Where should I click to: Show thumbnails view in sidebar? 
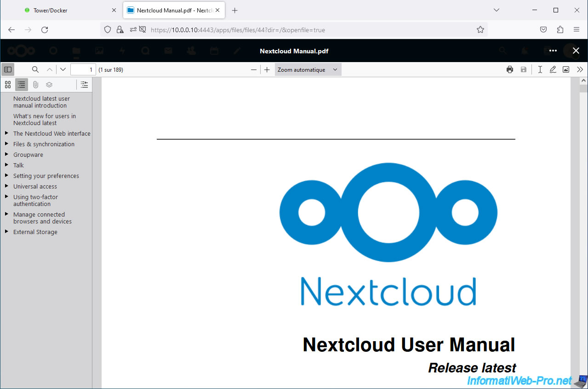(x=8, y=85)
